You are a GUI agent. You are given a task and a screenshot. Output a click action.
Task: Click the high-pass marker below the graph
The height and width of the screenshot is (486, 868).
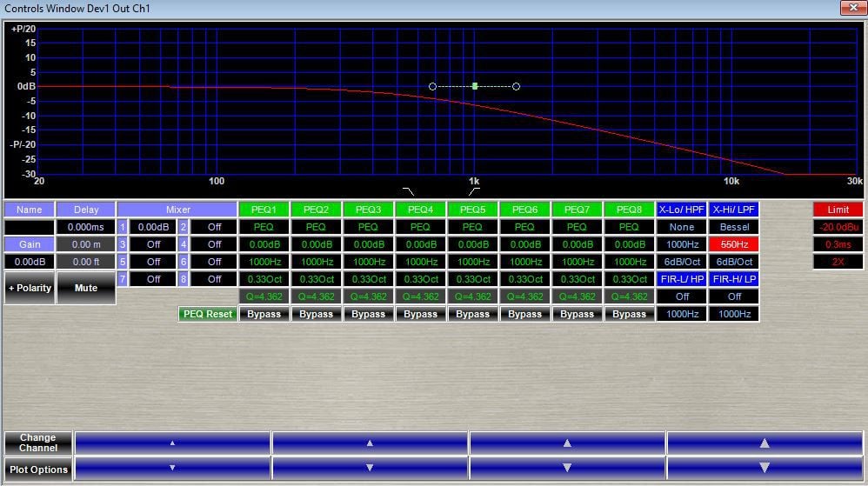click(x=474, y=191)
